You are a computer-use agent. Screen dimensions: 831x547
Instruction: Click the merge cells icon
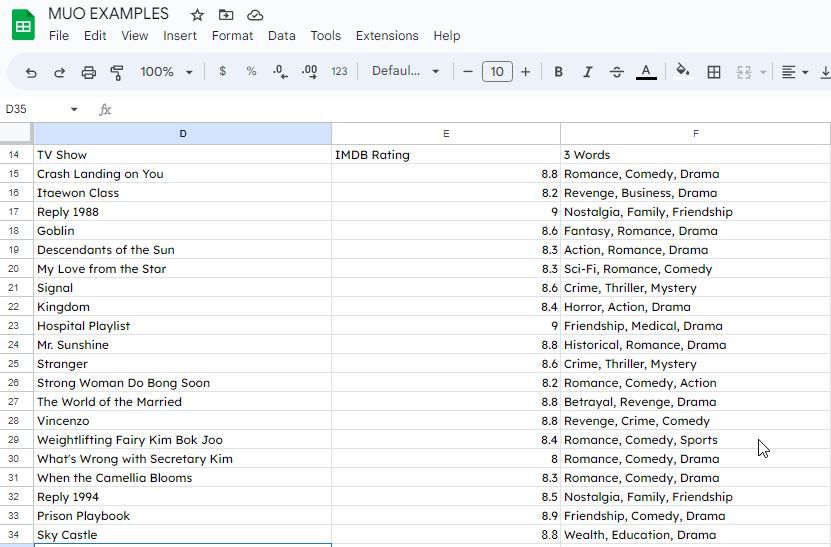(744, 72)
